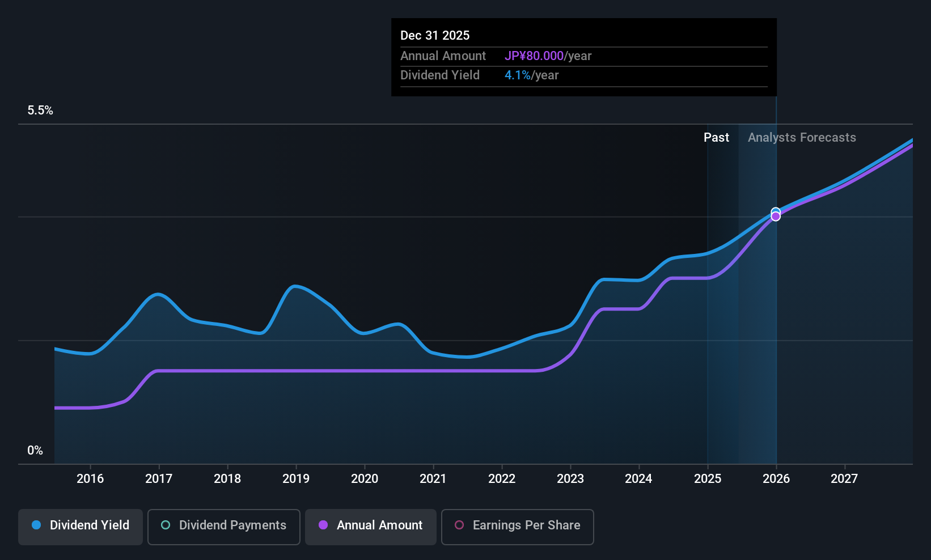Click the 2024 x-axis label
The width and height of the screenshot is (931, 560).
click(639, 479)
